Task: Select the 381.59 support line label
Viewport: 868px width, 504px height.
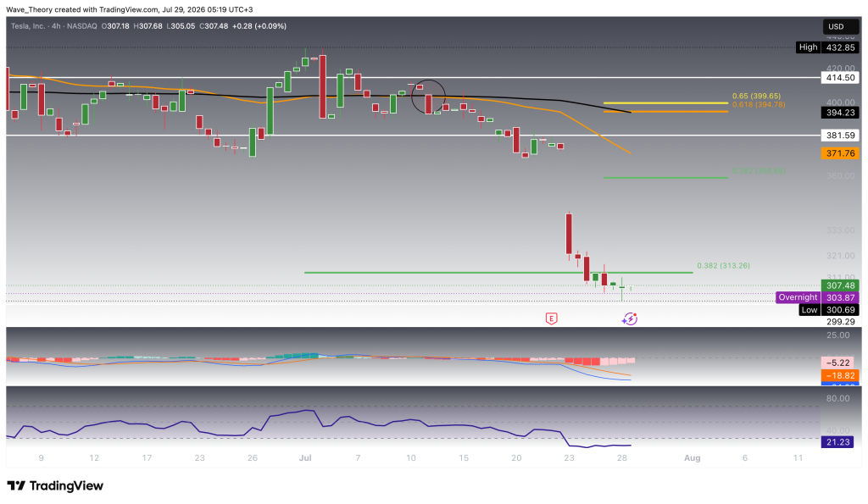Action: (x=840, y=135)
